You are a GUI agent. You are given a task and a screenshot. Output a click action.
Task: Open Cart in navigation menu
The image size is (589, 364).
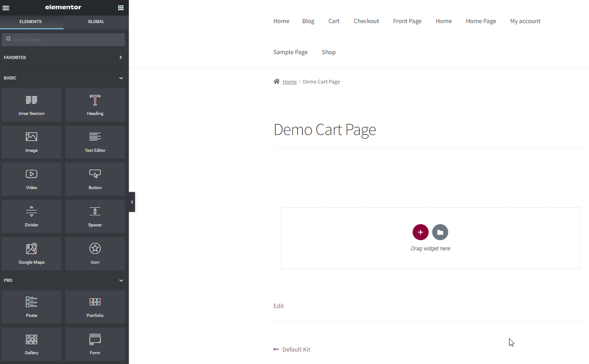click(334, 21)
